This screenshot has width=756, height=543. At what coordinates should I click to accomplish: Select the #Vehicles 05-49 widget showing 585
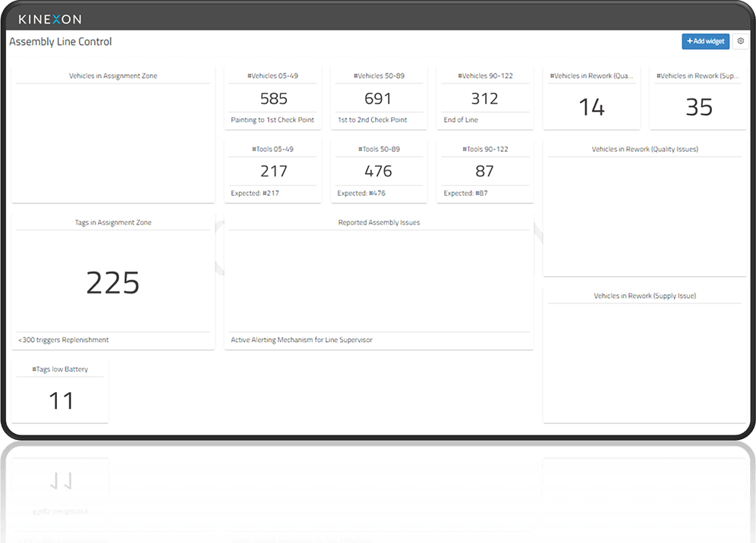(x=273, y=99)
